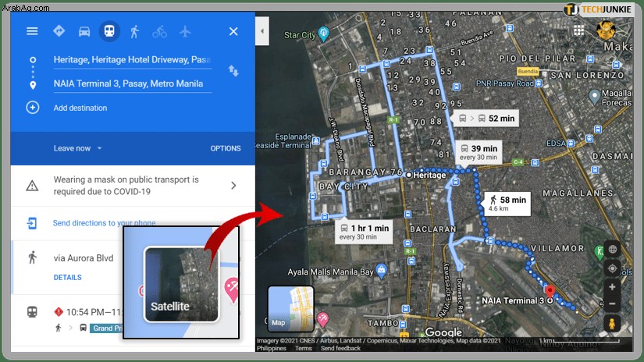Choose the flights travel mode
Image resolution: width=644 pixels, height=362 pixels.
tap(185, 31)
